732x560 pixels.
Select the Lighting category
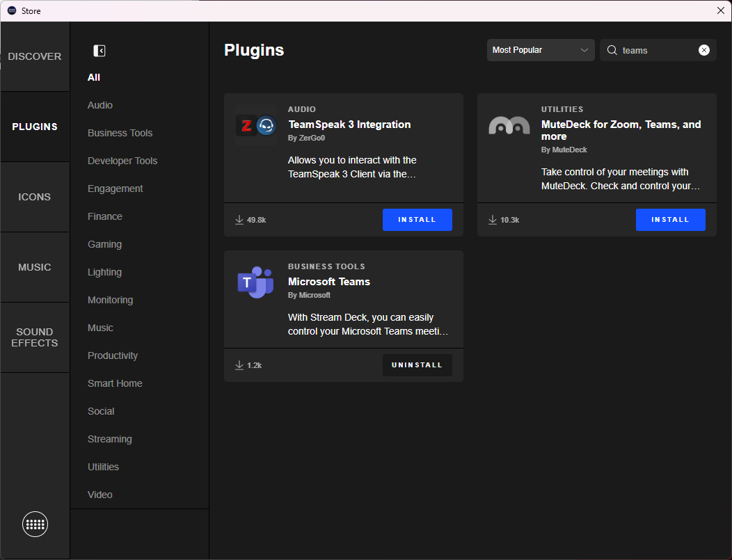click(104, 272)
